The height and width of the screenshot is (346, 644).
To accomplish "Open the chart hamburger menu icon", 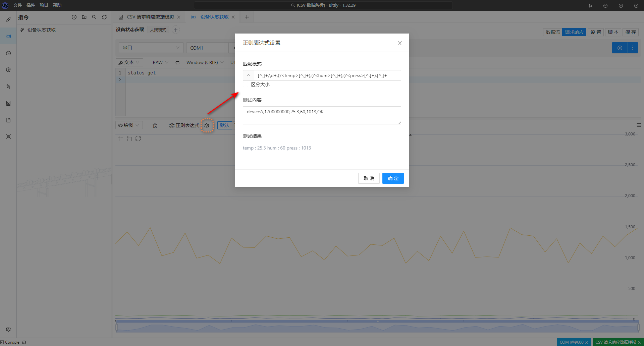I will (x=639, y=125).
